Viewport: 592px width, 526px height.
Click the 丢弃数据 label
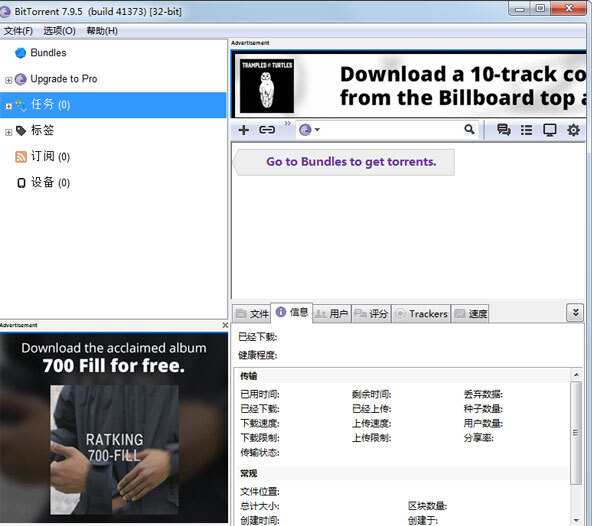point(483,395)
